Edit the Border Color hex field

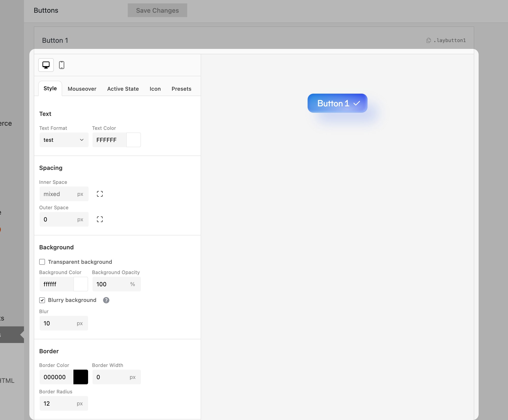(57, 377)
